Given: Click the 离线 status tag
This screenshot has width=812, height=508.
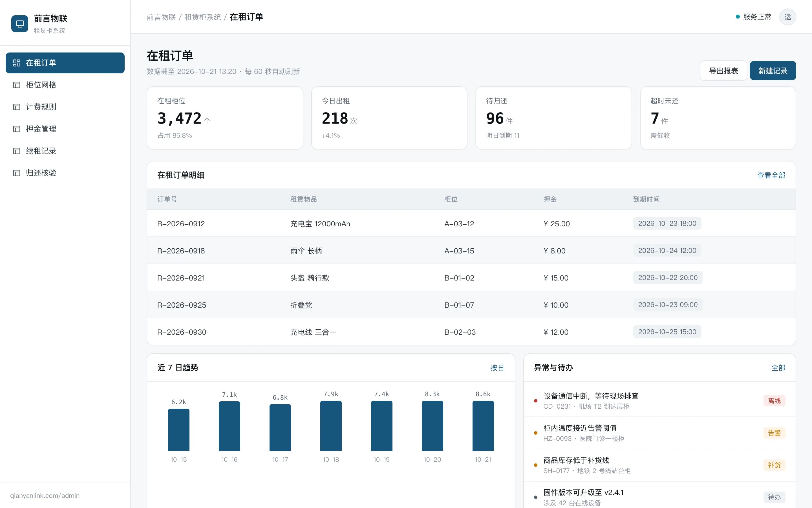Looking at the screenshot, I should tap(775, 401).
